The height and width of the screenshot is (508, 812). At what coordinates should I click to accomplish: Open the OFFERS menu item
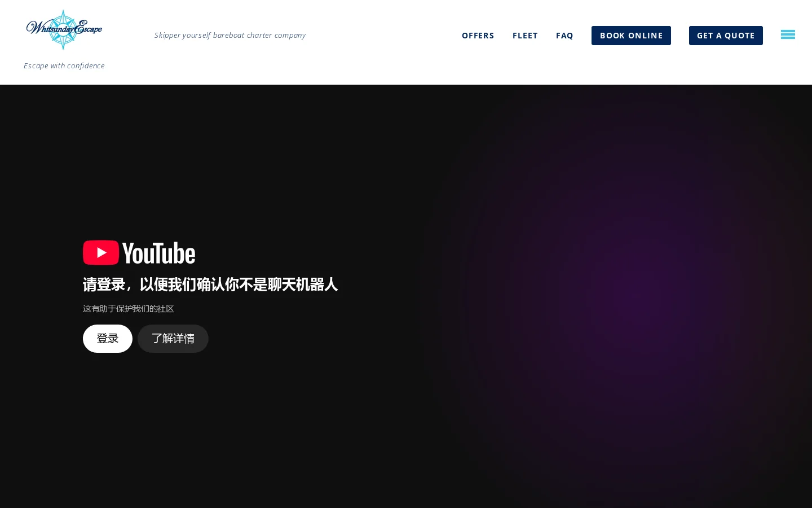pos(478,36)
